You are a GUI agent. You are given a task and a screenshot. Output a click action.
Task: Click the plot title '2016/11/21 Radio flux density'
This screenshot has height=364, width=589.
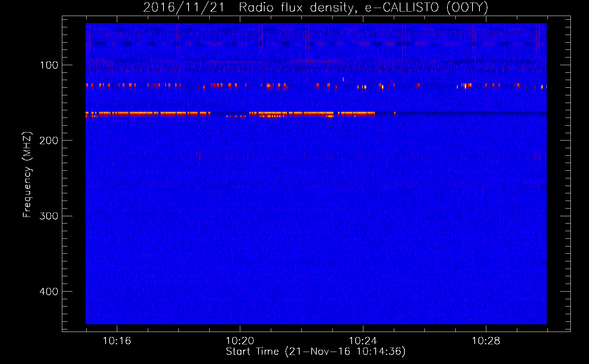(x=316, y=7)
